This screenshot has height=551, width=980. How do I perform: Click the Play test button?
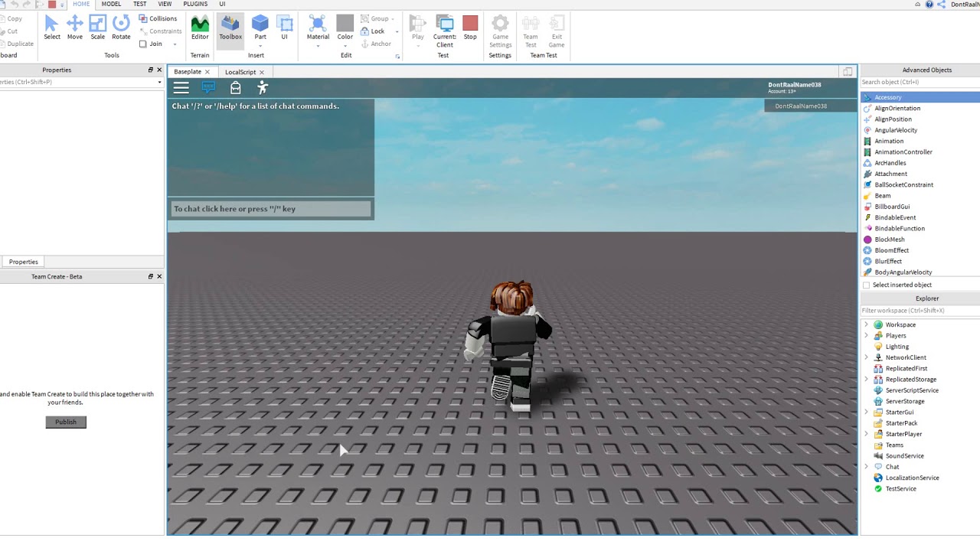418,31
